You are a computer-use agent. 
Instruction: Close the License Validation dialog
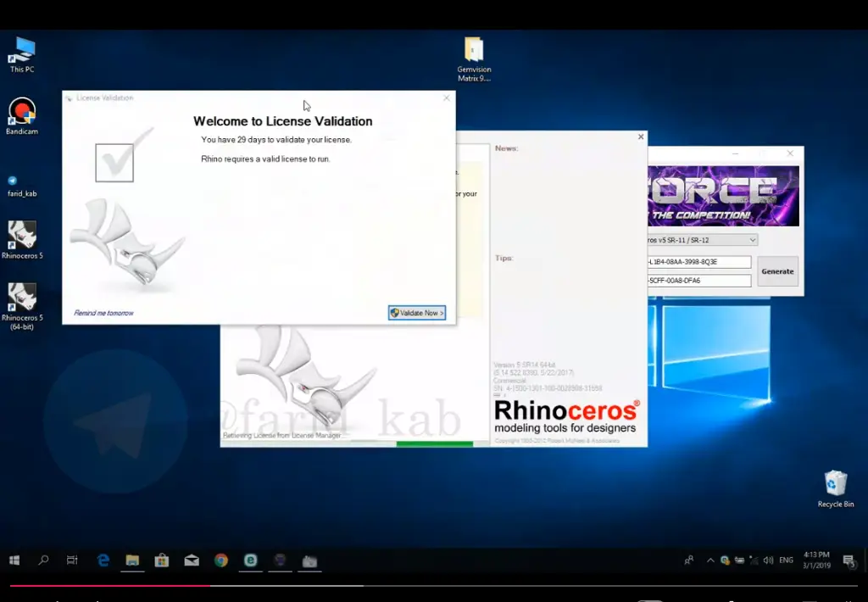[x=446, y=98]
